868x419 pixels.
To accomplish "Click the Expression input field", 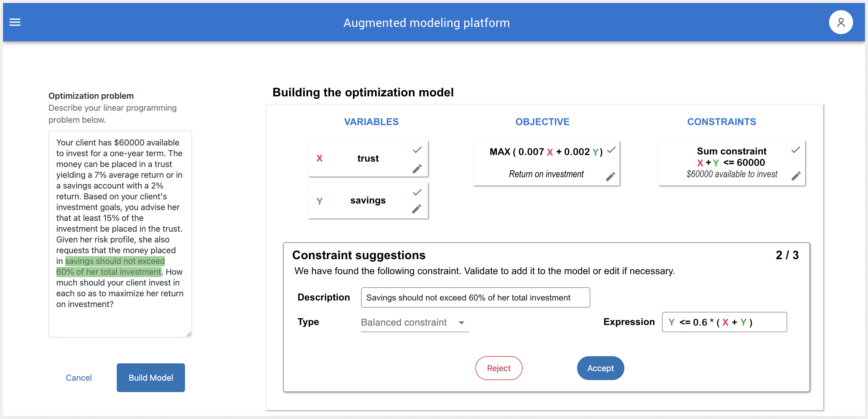I will (x=724, y=322).
